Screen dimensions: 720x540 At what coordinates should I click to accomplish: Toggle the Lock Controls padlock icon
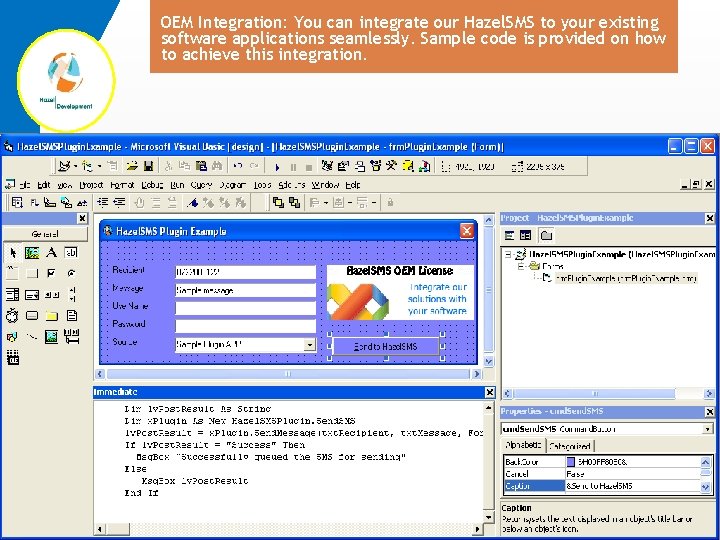click(390, 202)
